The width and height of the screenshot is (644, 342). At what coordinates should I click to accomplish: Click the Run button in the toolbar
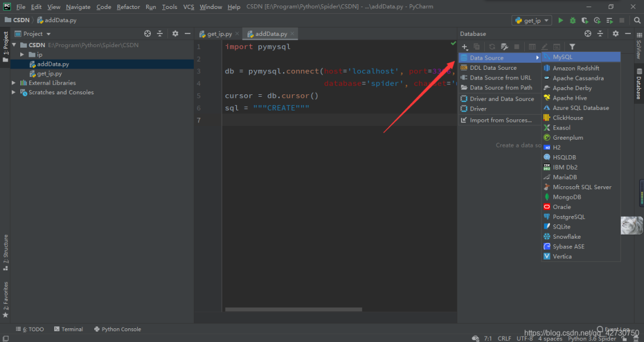pyautogui.click(x=560, y=20)
